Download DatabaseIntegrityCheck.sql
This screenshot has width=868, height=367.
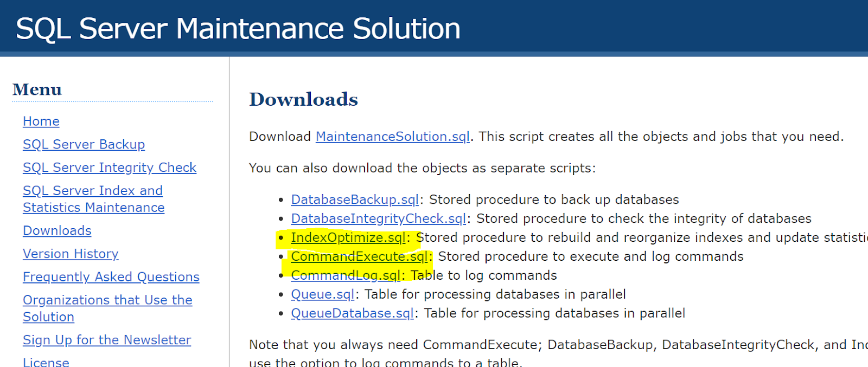tap(378, 218)
